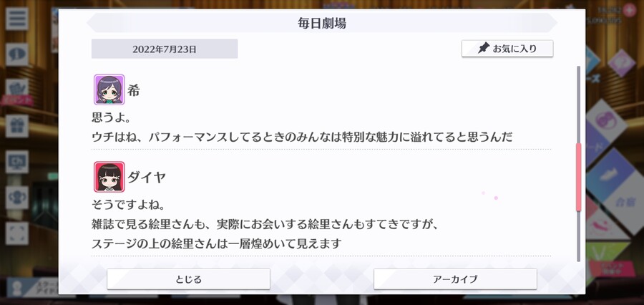Tap the pink plus icon for star gems

point(629,10)
